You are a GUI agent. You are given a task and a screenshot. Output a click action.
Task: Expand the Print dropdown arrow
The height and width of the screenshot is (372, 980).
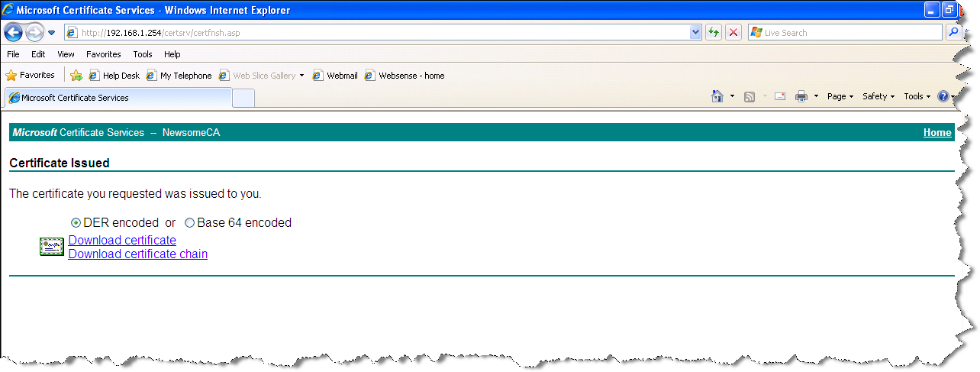tap(816, 96)
